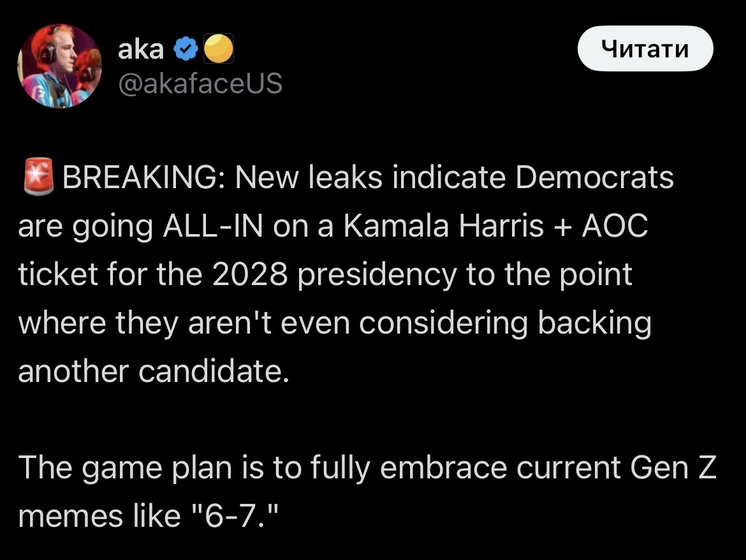Click the display name aka

click(141, 49)
